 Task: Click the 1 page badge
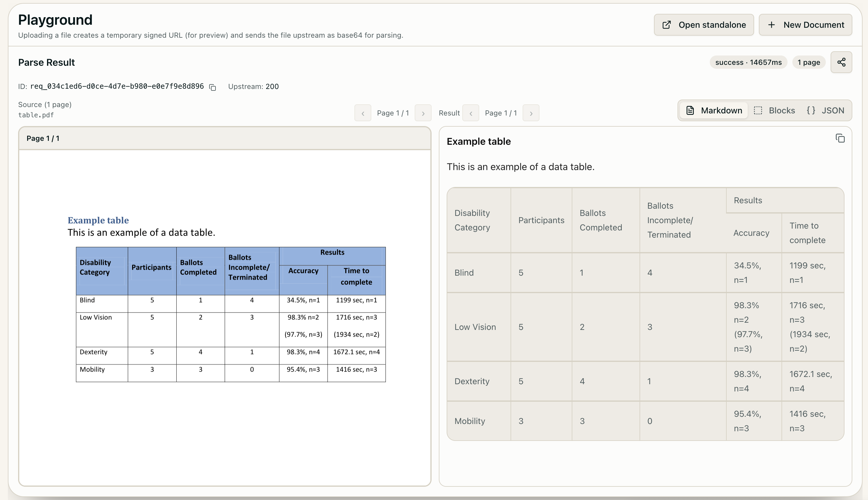(808, 62)
